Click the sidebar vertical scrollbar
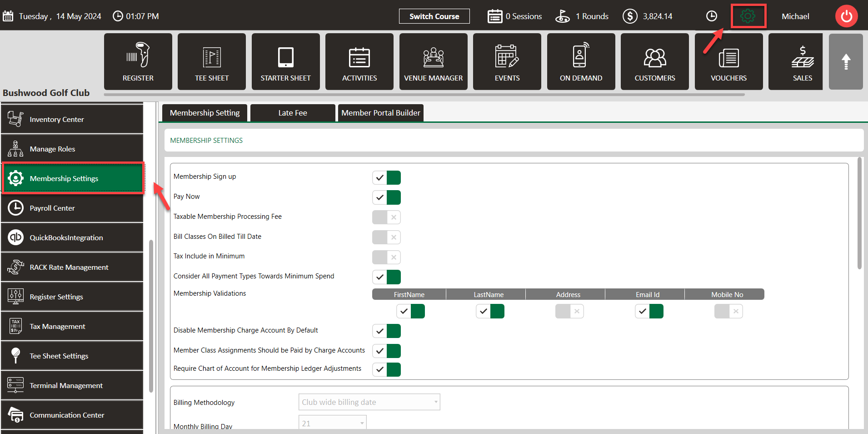The height and width of the screenshot is (434, 868). (x=151, y=316)
